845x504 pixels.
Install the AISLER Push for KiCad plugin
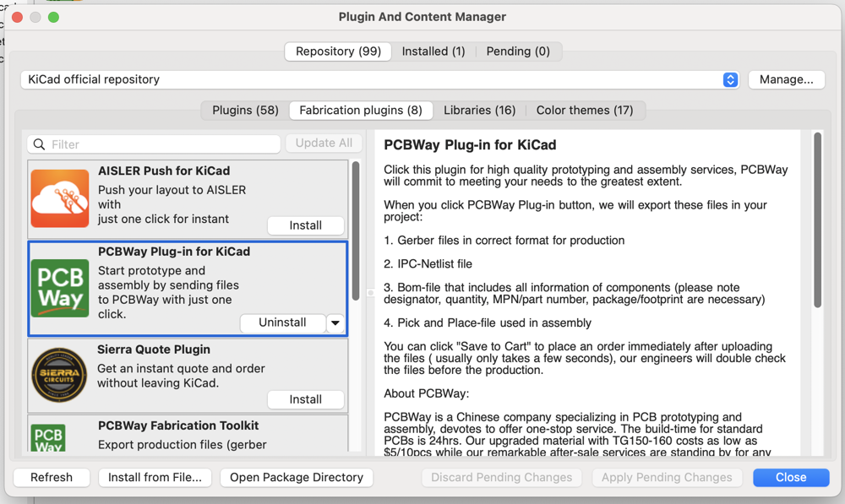point(305,225)
